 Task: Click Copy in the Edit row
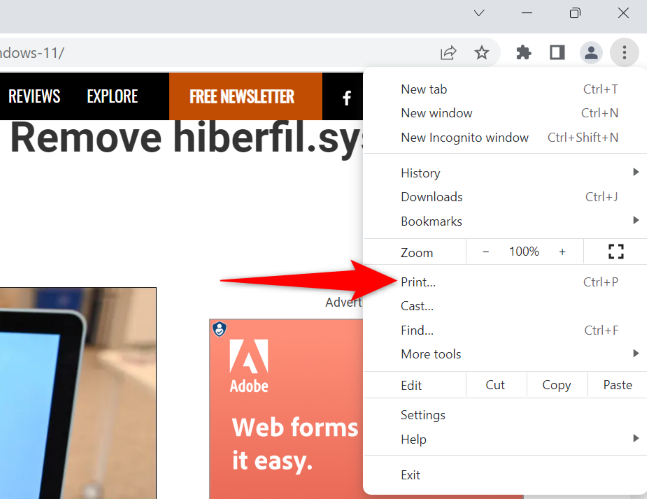coord(556,385)
